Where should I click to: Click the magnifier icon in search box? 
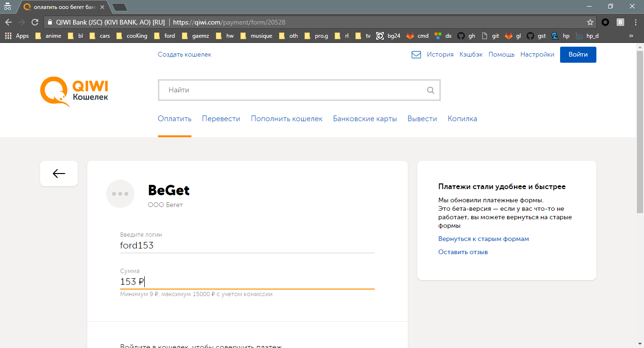click(430, 90)
